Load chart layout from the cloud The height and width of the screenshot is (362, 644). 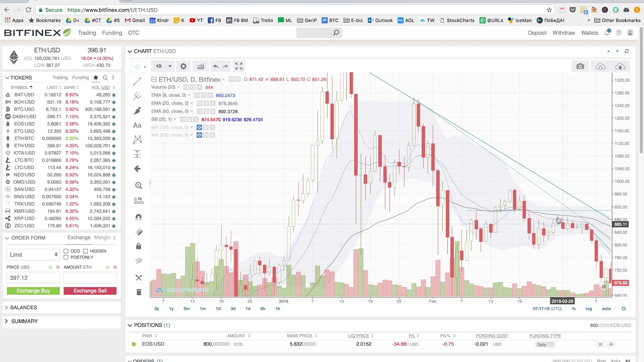601,66
